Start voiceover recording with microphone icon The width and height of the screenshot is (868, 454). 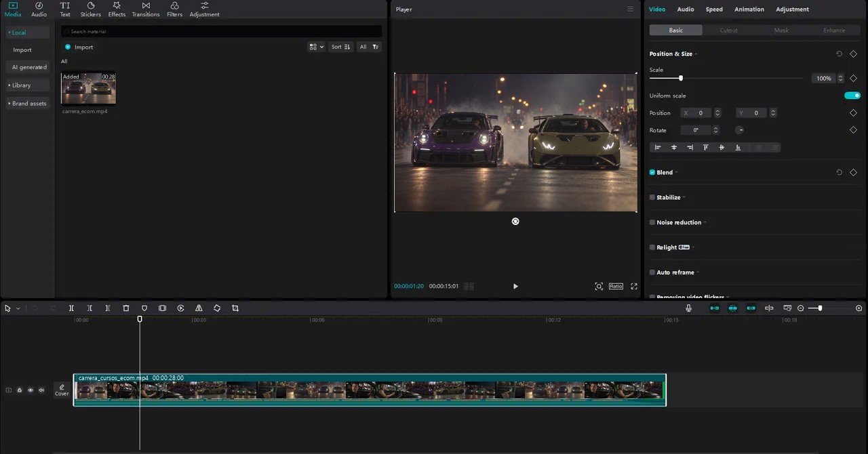tap(689, 308)
